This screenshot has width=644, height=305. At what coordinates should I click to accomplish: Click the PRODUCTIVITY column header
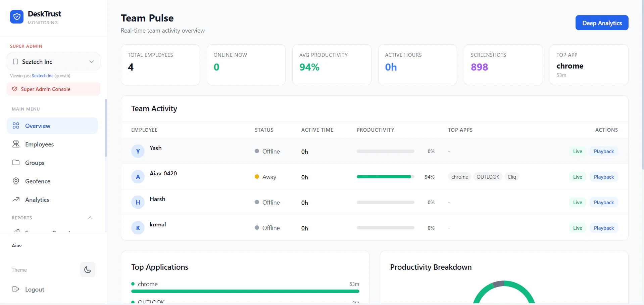[376, 130]
